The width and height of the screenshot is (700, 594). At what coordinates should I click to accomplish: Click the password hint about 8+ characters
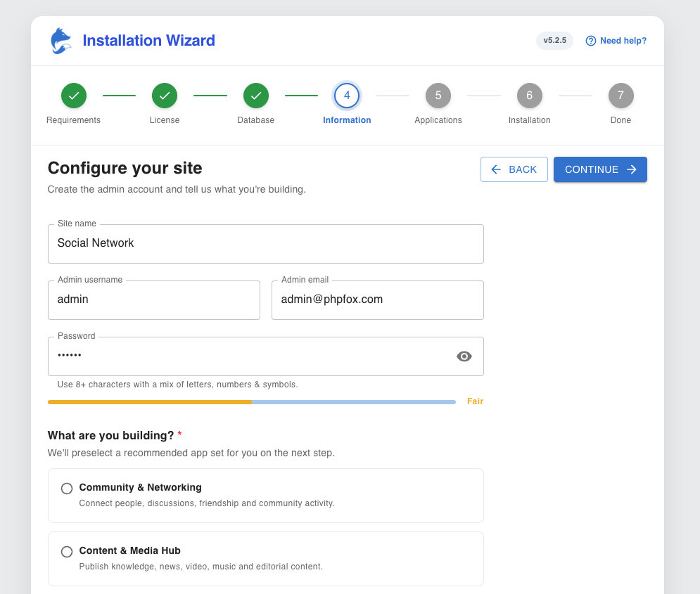coord(178,385)
